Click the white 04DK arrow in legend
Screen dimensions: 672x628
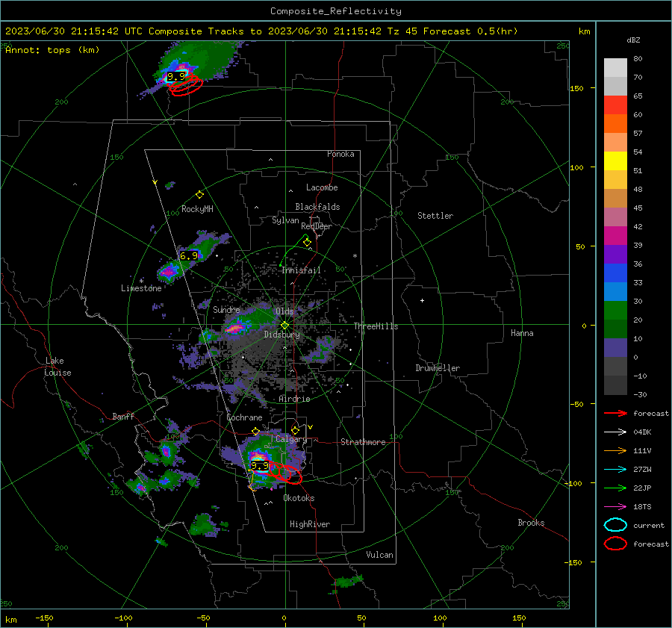click(615, 432)
